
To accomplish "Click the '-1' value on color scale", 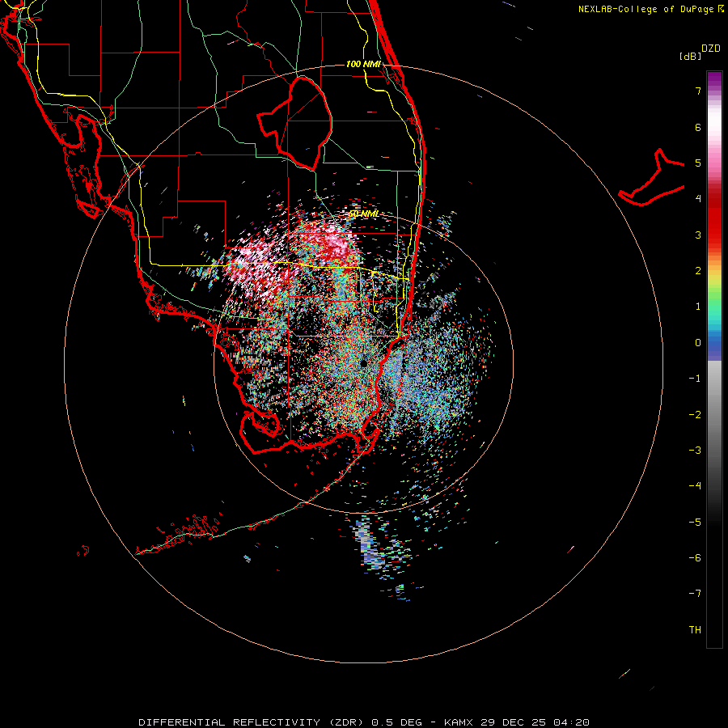I will [695, 379].
